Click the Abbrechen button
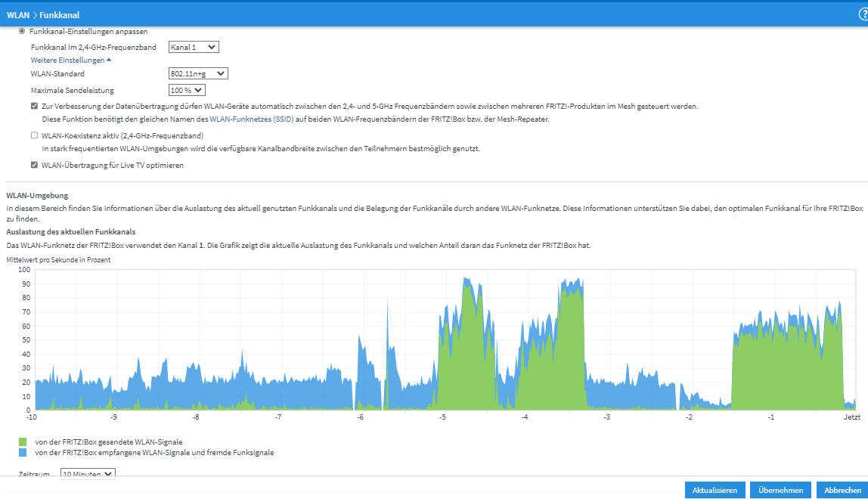This screenshot has height=499, width=868. point(842,490)
